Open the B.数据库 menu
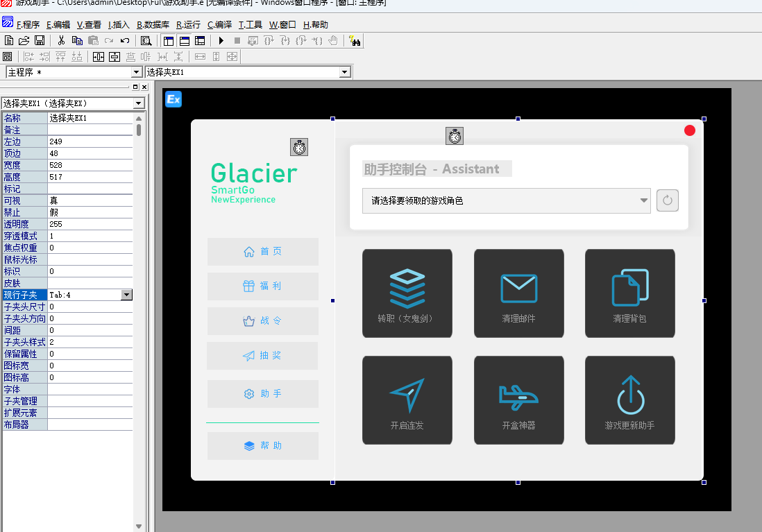Image resolution: width=762 pixels, height=532 pixels. [153, 25]
